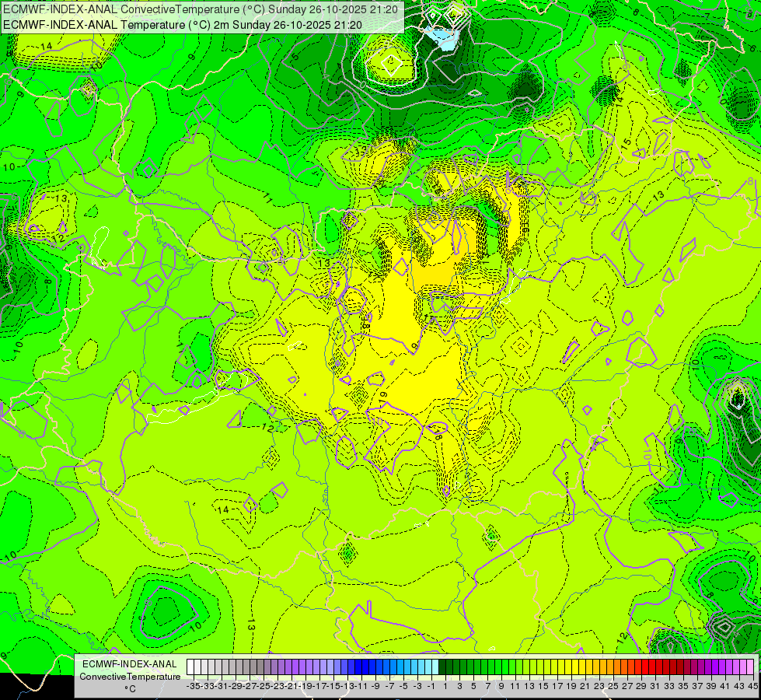Click the 19 contour label on map
Image resolution: width=761 pixels, height=700 pixels.
[x=383, y=396]
